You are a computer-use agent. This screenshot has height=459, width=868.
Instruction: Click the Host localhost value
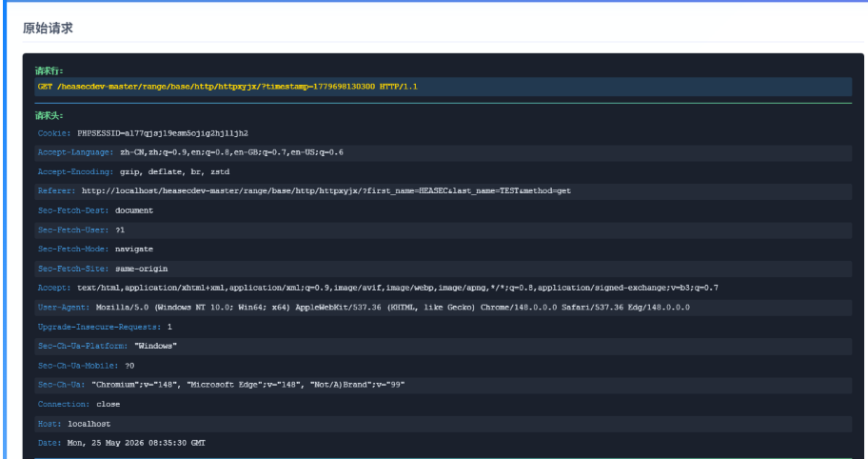89,424
